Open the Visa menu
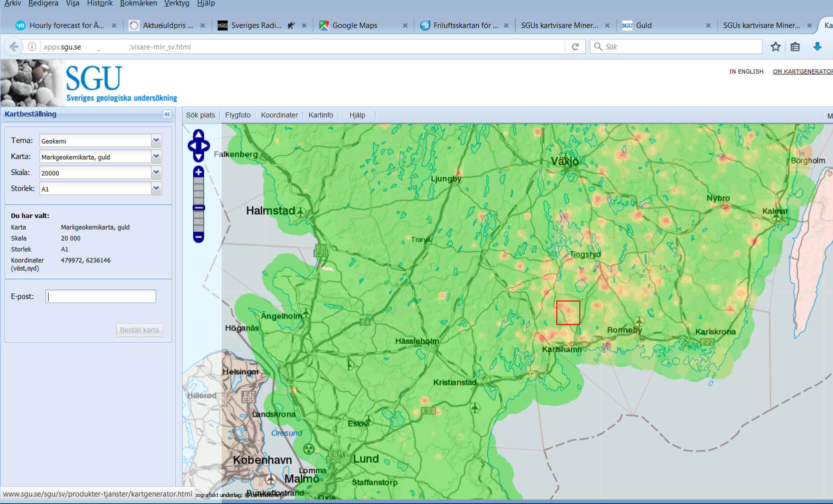The height and width of the screenshot is (504, 833). [73, 3]
